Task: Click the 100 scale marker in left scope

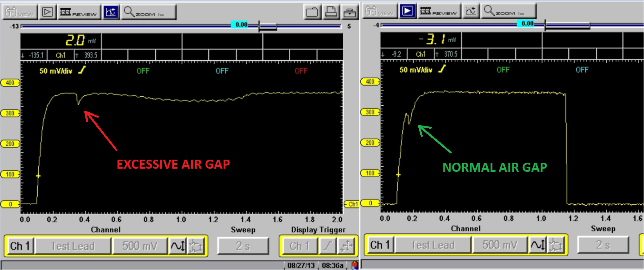Action: coord(10,174)
